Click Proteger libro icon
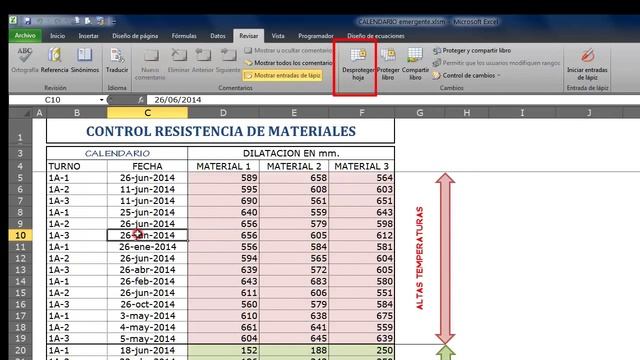640x360 pixels. pyautogui.click(x=388, y=55)
